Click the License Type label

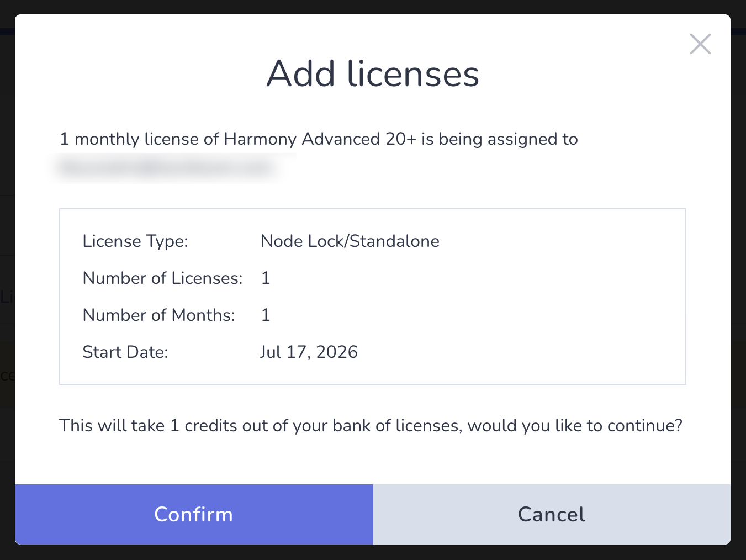point(135,241)
